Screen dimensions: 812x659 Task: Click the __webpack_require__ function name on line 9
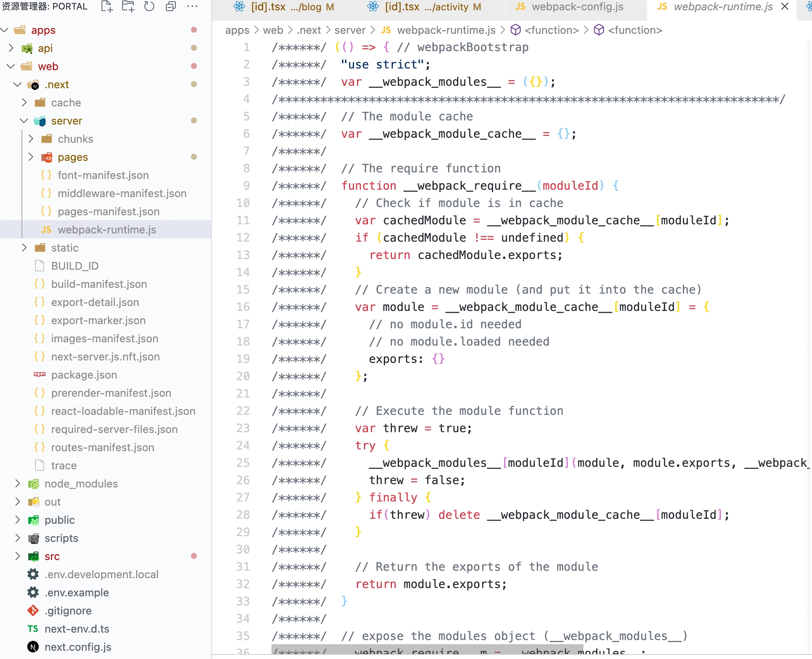coord(470,186)
